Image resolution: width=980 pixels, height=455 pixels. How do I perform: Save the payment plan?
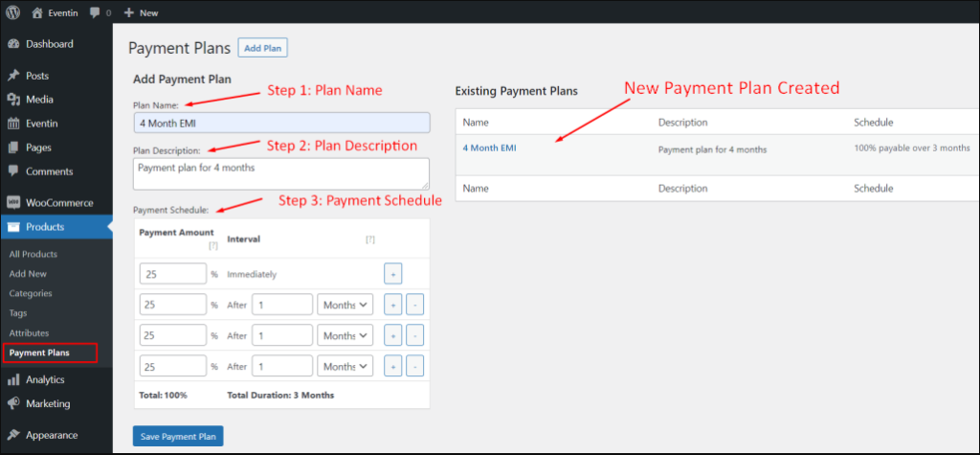(178, 436)
